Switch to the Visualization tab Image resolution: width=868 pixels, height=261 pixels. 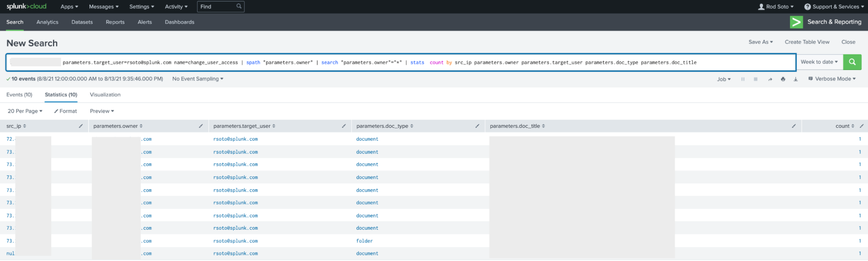click(105, 95)
